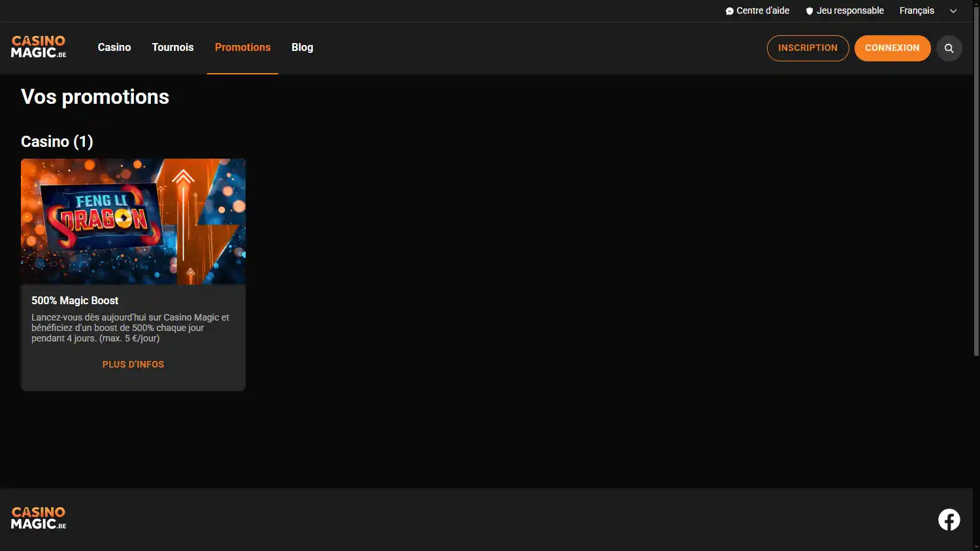Open the search magnifier icon
This screenshot has height=551, width=980.
click(949, 48)
